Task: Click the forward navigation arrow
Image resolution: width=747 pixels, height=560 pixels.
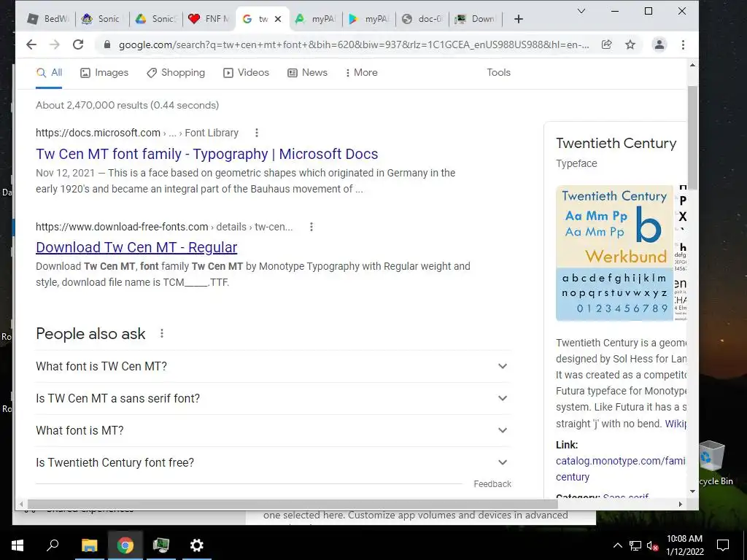Action: click(x=55, y=44)
